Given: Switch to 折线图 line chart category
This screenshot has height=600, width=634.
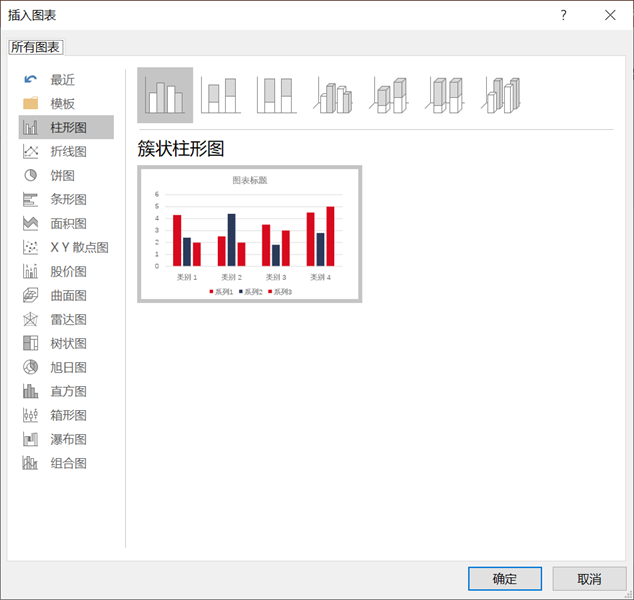Looking at the screenshot, I should click(x=66, y=152).
